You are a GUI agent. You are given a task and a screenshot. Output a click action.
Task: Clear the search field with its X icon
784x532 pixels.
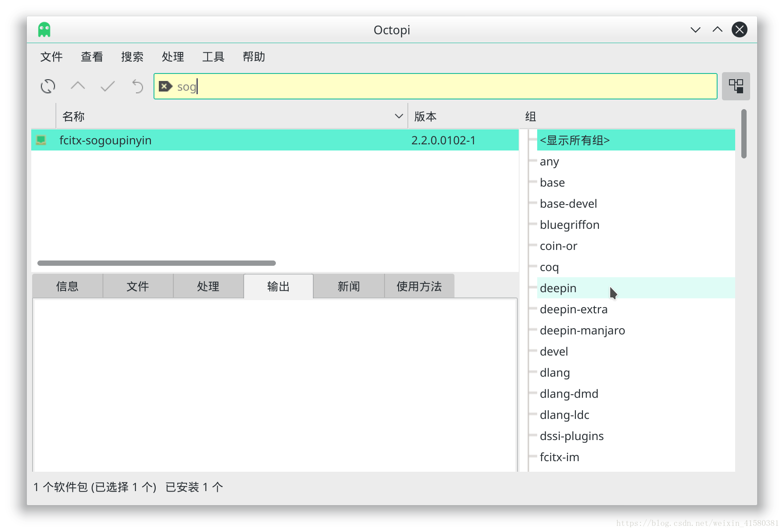[165, 86]
